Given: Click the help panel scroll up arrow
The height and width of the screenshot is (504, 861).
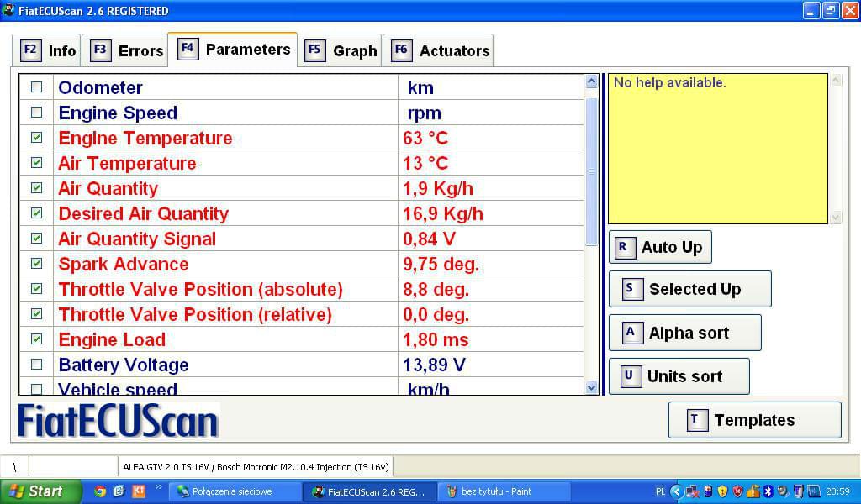Looking at the screenshot, I should (x=836, y=81).
